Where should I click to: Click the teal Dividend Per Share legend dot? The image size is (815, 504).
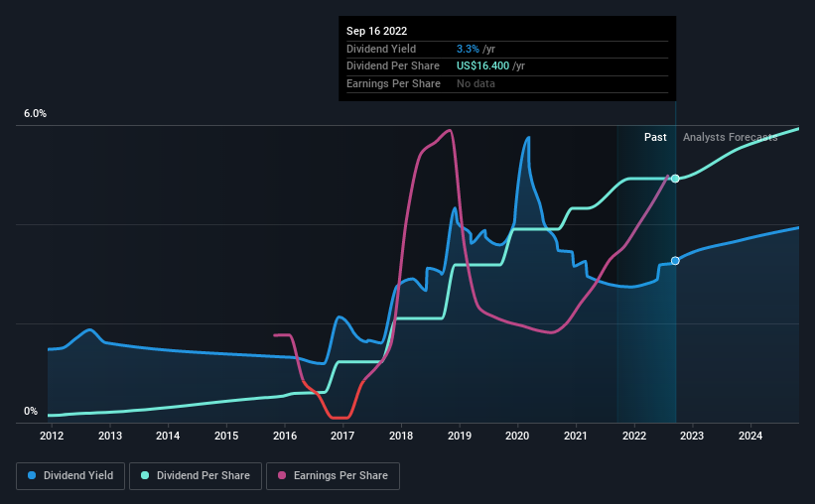(145, 475)
